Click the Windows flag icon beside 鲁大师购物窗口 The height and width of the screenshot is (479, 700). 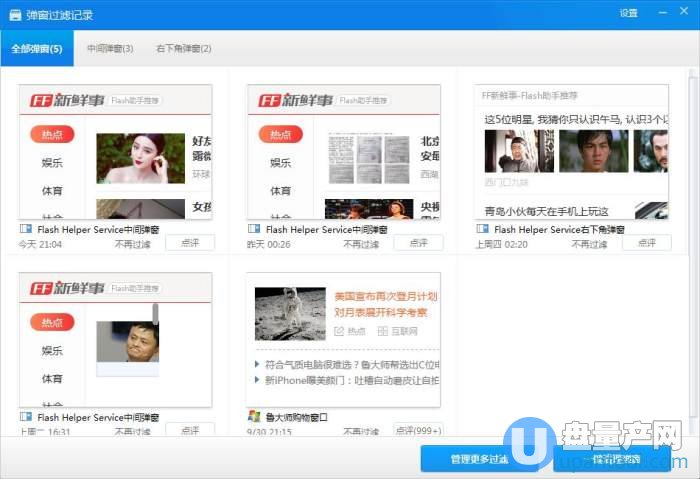coord(254,416)
